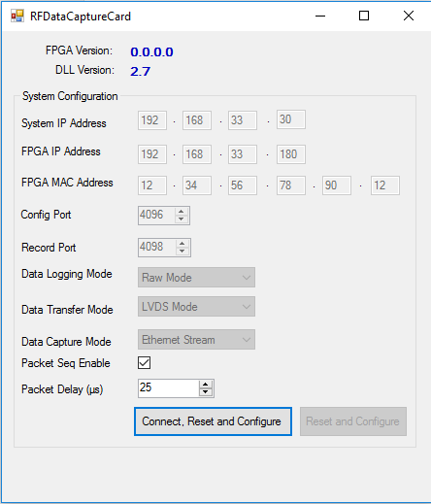Click the disabled Reset and Configure button
This screenshot has height=504, width=431.
353,421
